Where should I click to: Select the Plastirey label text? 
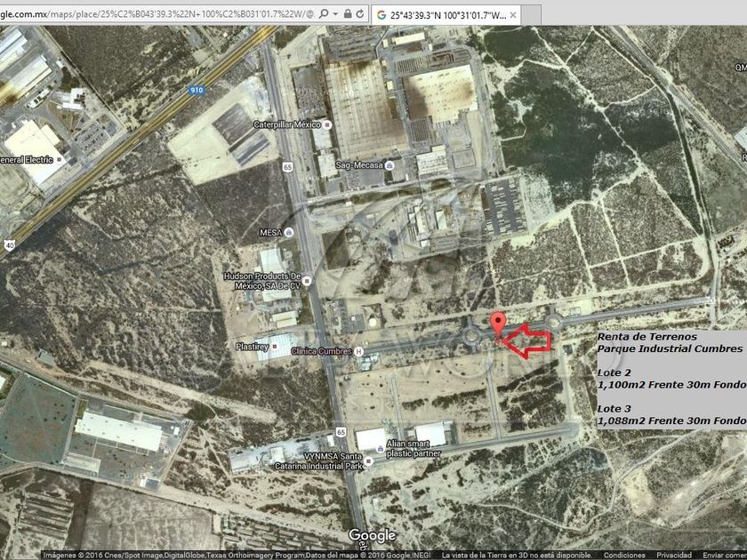click(252, 346)
